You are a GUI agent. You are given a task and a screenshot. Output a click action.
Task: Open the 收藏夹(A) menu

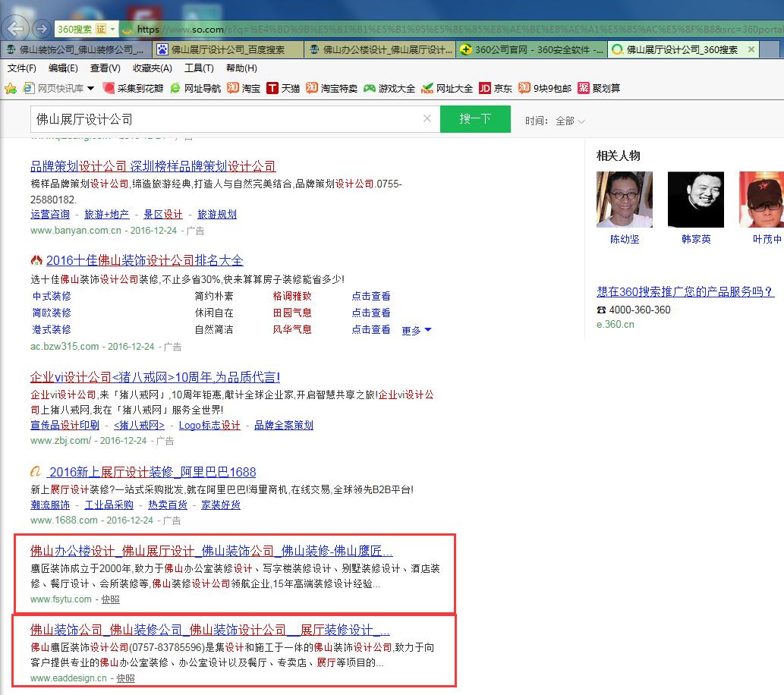[x=153, y=68]
